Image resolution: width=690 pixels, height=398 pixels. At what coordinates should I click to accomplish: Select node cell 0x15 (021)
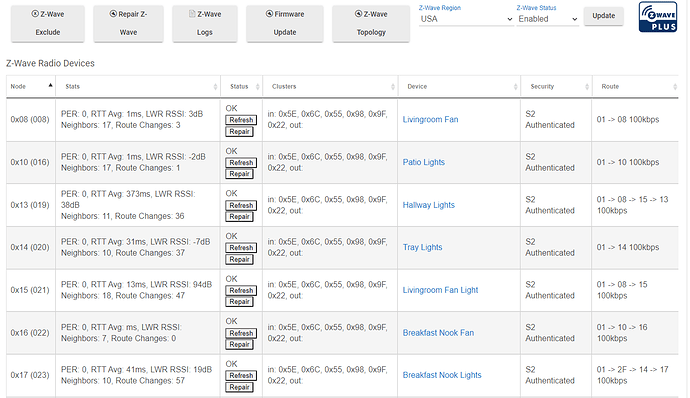(30, 290)
